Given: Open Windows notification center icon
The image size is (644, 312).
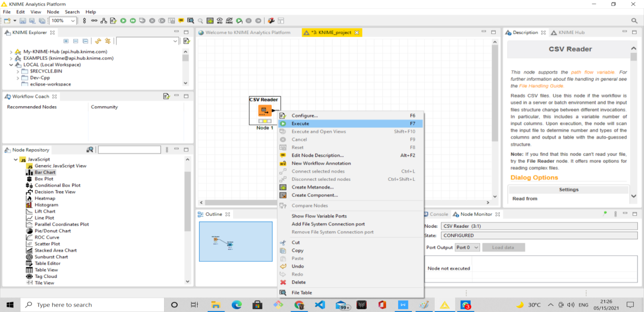Looking at the screenshot, I should (x=630, y=305).
